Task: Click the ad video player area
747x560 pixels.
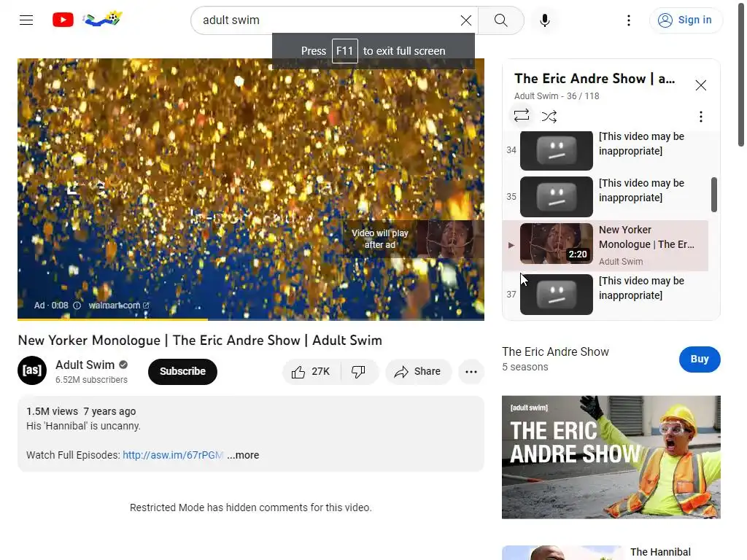Action: 251,189
